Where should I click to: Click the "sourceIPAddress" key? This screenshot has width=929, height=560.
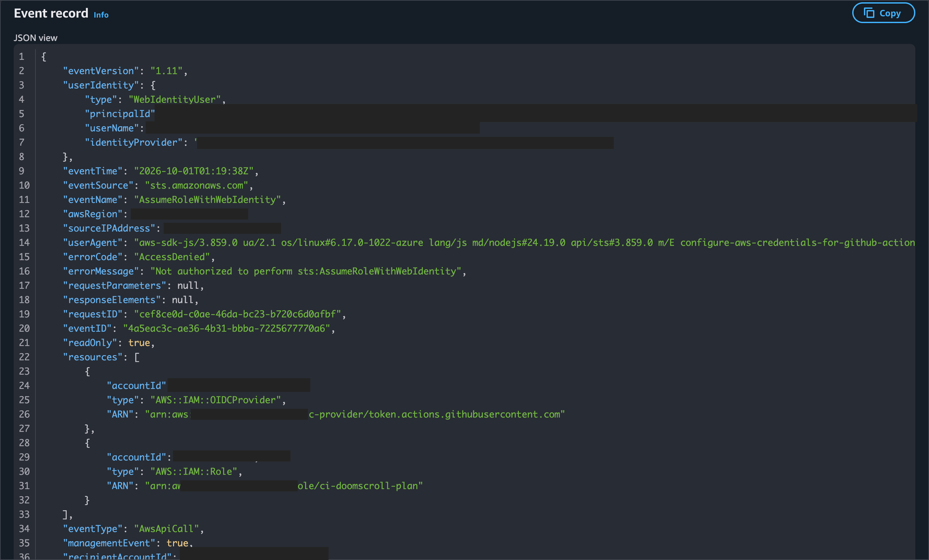pyautogui.click(x=109, y=228)
